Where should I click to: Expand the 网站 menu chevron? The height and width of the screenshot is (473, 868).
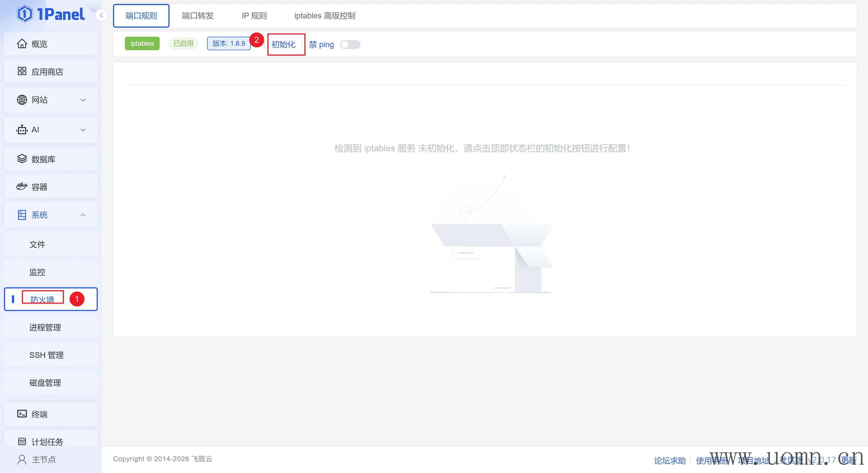(83, 100)
